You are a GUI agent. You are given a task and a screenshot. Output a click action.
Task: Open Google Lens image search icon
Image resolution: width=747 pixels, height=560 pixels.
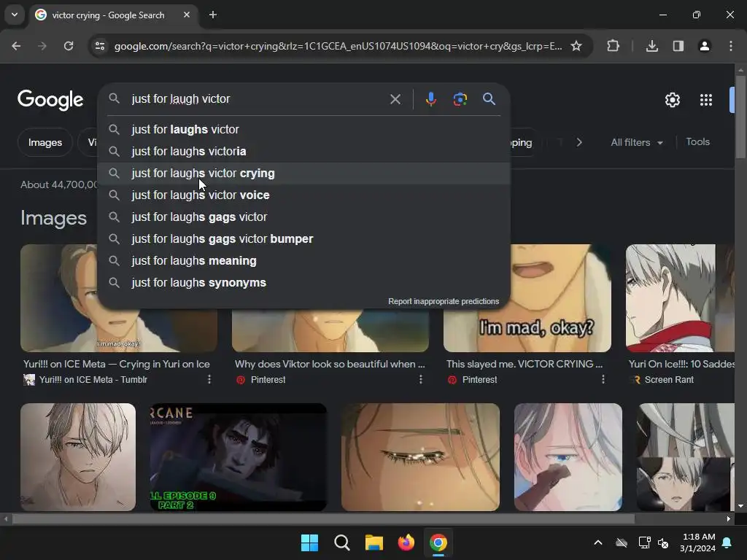tap(460, 99)
